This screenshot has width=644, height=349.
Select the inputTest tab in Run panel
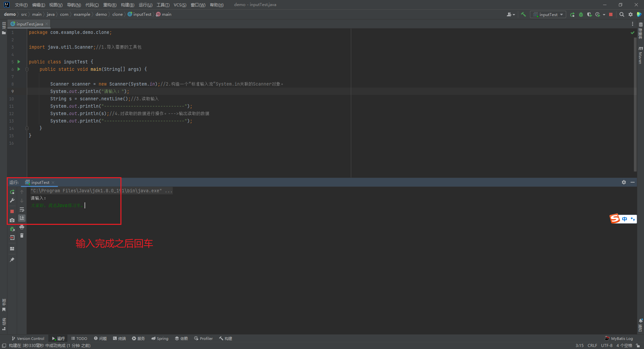40,182
